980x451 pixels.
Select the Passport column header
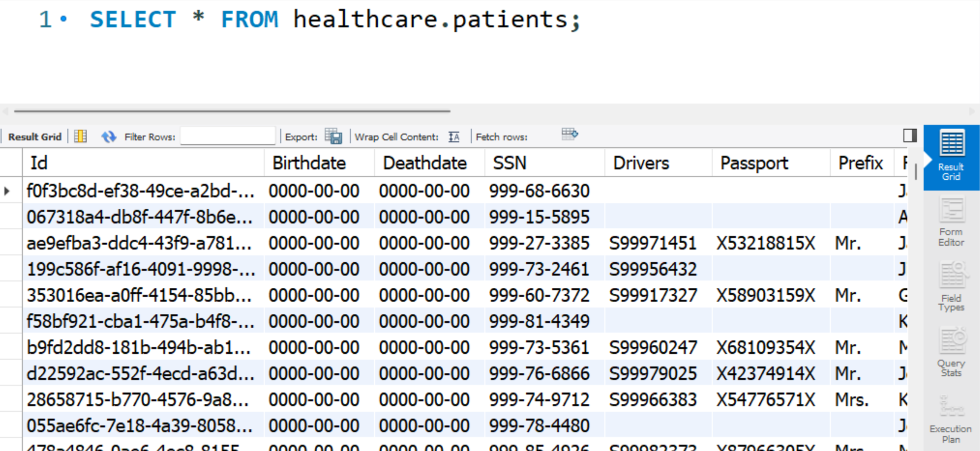coord(754,163)
